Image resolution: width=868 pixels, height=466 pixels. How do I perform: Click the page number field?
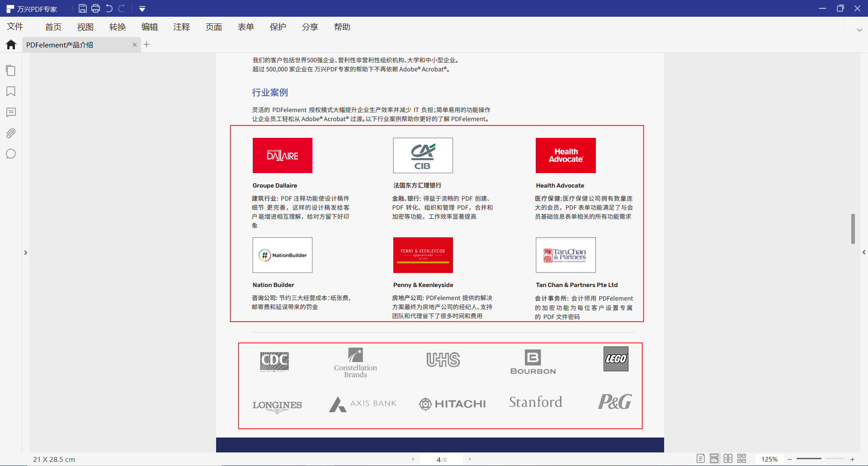click(441, 460)
